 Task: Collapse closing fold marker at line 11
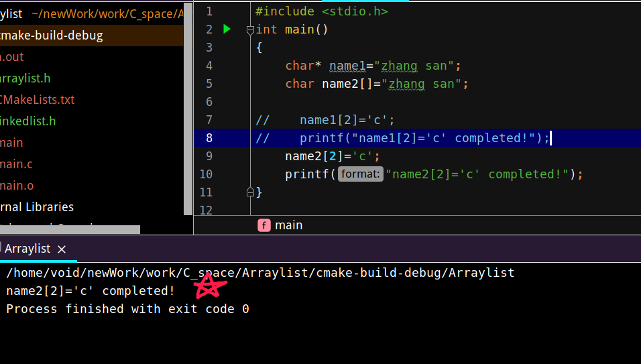point(250,192)
